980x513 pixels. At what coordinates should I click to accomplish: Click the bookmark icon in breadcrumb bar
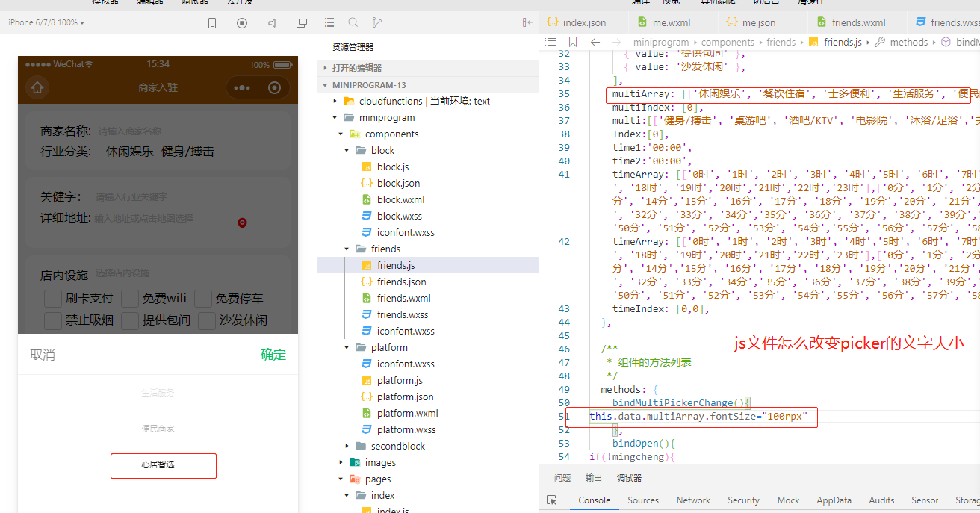coord(573,42)
